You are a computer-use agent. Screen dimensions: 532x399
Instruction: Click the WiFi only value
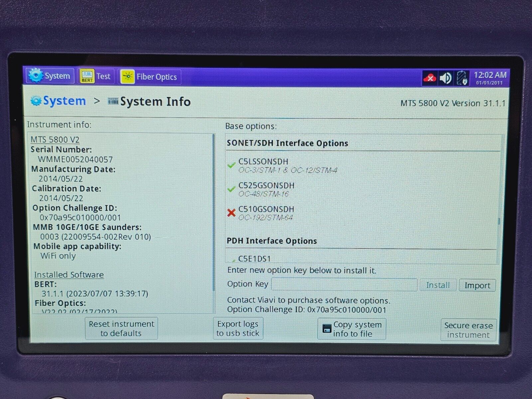pos(58,256)
